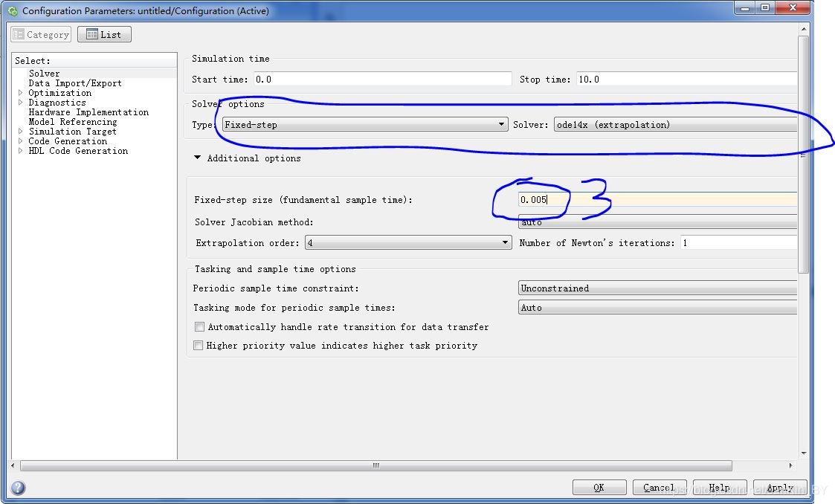Screen dimensions: 835x504
Task: Switch to List view
Action: tap(104, 34)
